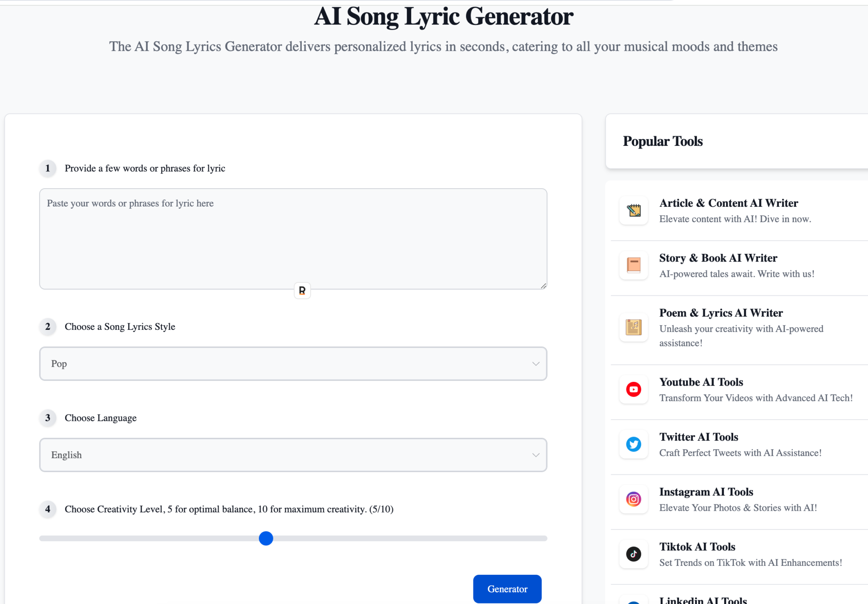
Task: Expand the Pop dropdown via its chevron arrow
Action: pos(535,364)
